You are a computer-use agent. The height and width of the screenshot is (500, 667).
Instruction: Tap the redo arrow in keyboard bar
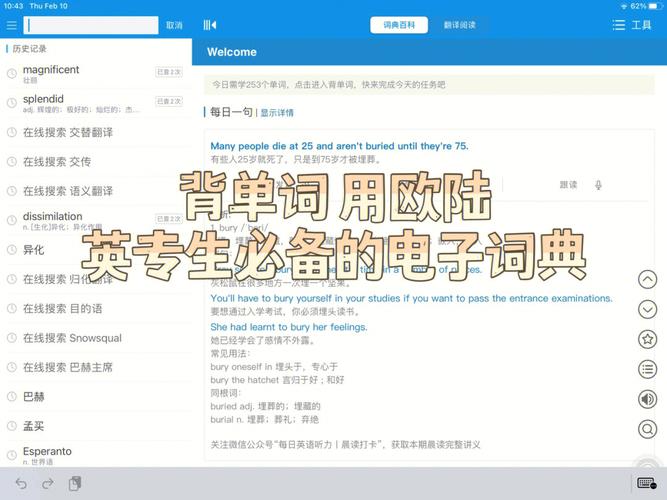(x=48, y=484)
